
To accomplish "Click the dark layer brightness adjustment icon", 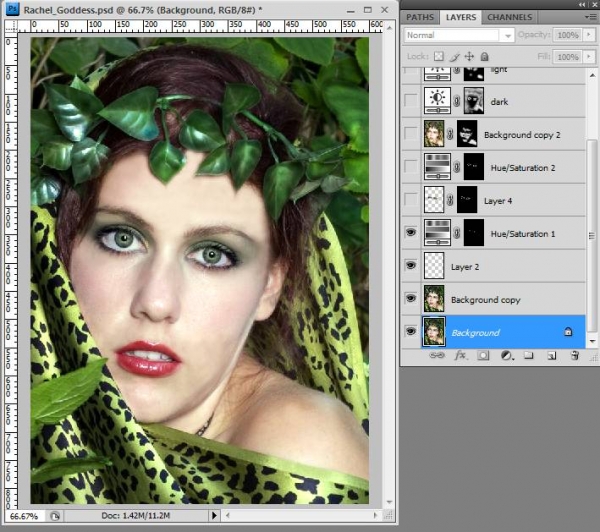I will coord(437,101).
